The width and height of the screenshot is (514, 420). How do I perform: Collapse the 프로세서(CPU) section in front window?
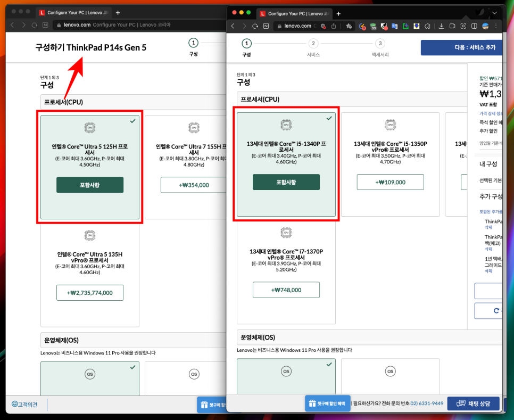(352, 100)
